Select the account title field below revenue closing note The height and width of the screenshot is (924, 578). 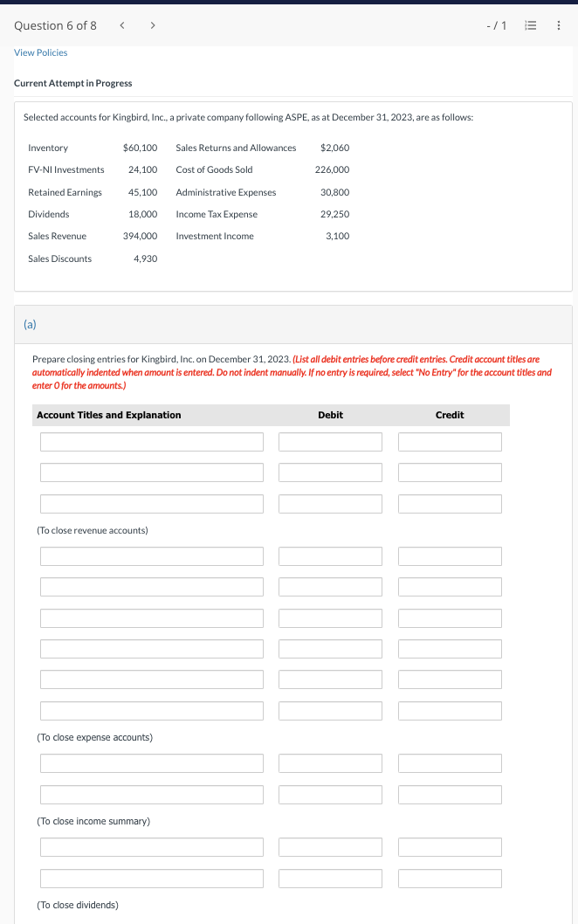pyautogui.click(x=151, y=555)
